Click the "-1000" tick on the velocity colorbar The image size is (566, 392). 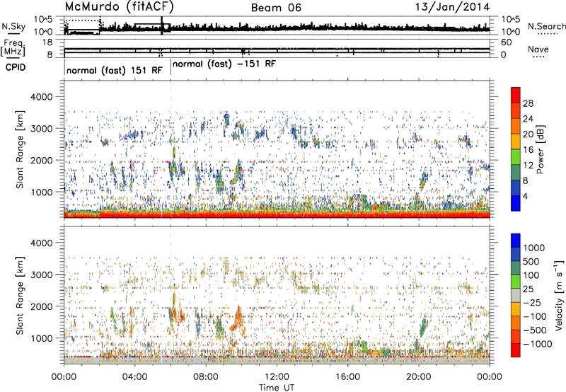(x=538, y=344)
